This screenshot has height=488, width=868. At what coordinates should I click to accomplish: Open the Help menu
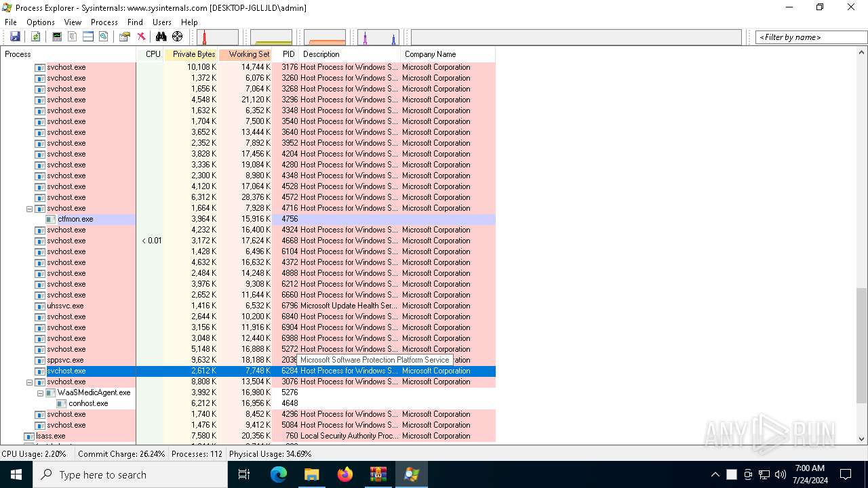(x=189, y=22)
